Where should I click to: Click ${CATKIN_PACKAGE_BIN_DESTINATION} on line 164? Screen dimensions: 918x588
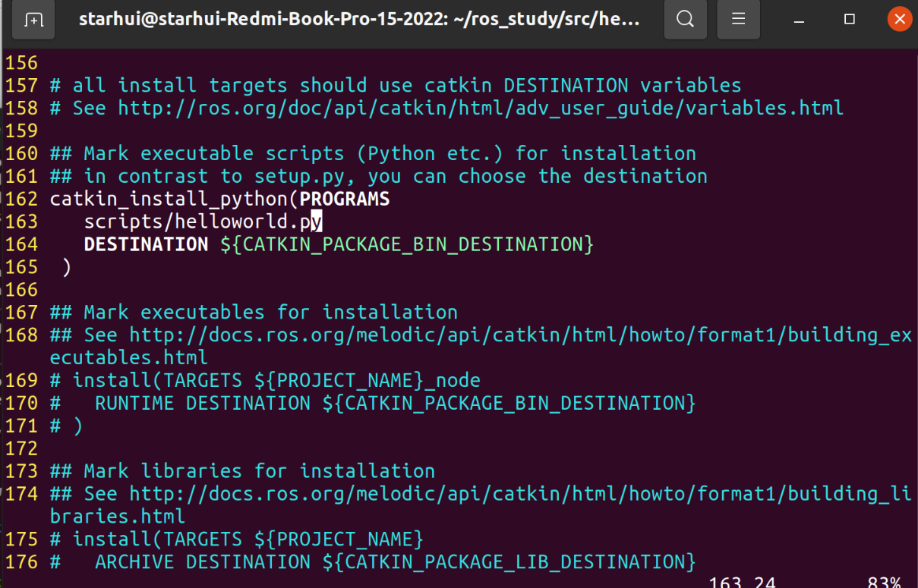pyautogui.click(x=407, y=244)
